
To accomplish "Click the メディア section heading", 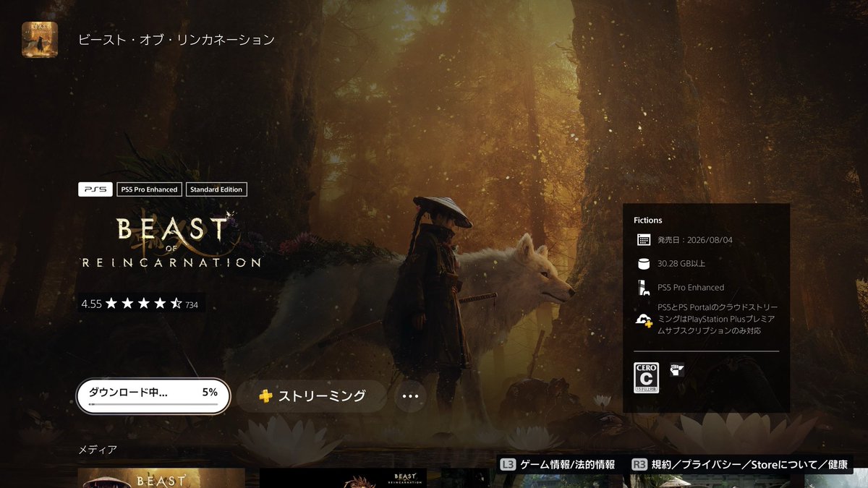I will (x=98, y=450).
